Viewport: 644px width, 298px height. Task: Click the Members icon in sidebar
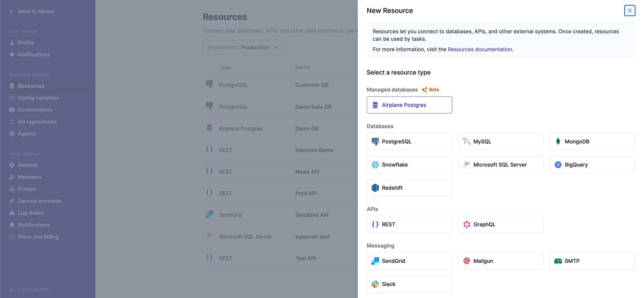(x=12, y=177)
